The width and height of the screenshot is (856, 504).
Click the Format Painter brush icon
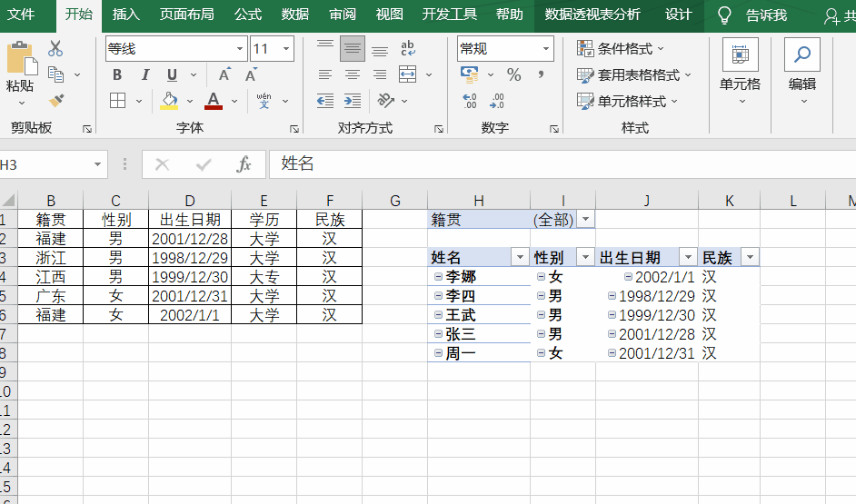point(55,101)
